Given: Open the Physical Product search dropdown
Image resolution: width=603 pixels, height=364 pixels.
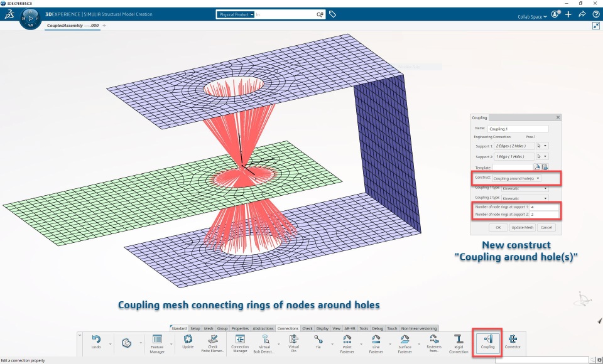Looking at the screenshot, I should click(236, 14).
